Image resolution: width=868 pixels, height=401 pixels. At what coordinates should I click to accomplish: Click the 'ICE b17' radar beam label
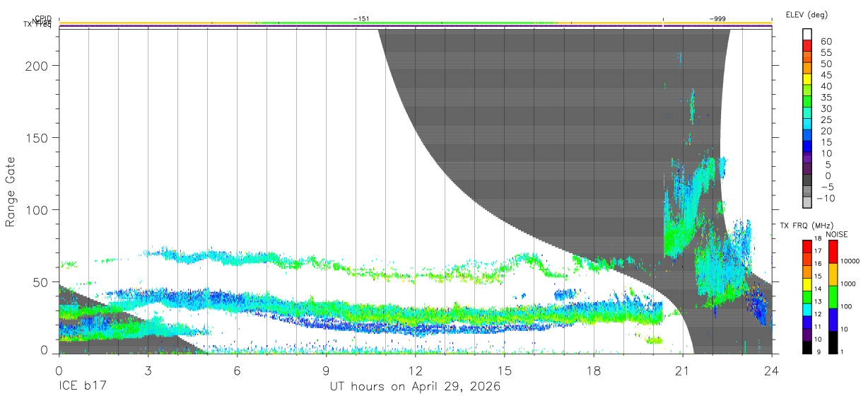click(x=82, y=388)
